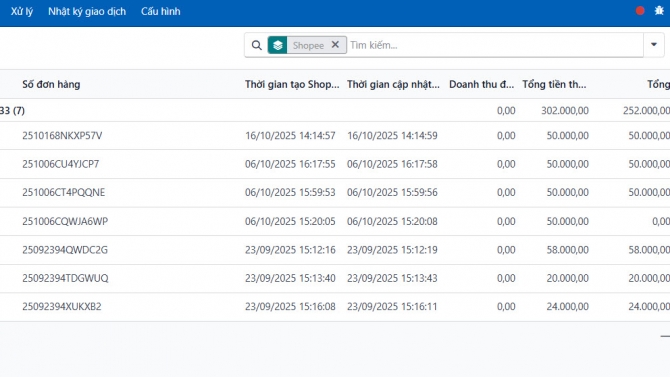
Task: Remove the Shopee filter tag
Action: (x=335, y=44)
